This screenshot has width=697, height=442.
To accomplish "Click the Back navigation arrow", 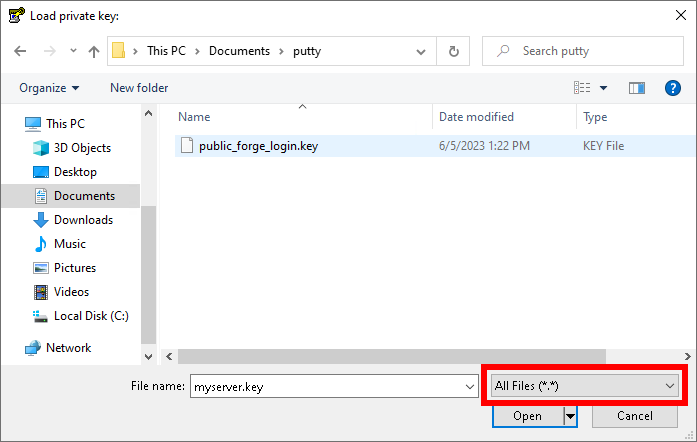I will [x=20, y=51].
